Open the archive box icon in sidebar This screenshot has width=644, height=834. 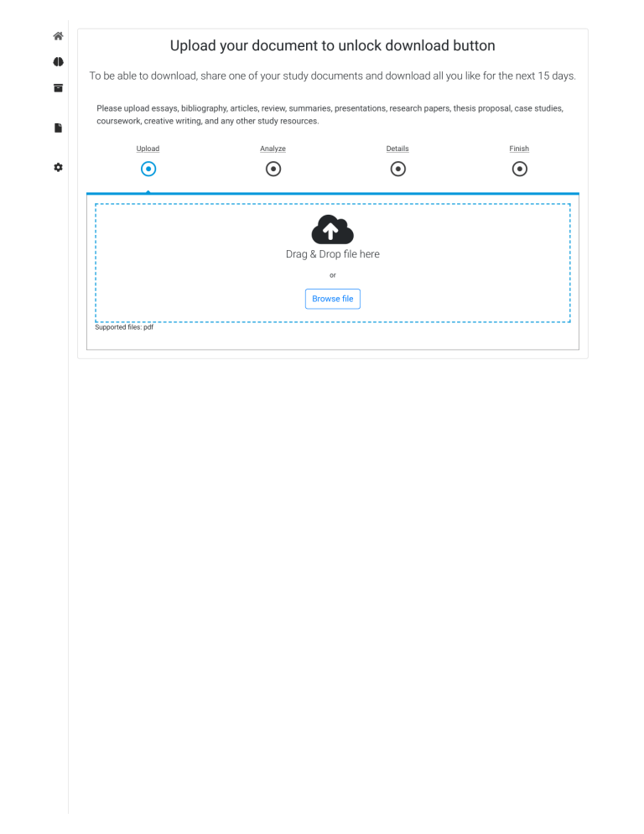(x=58, y=88)
